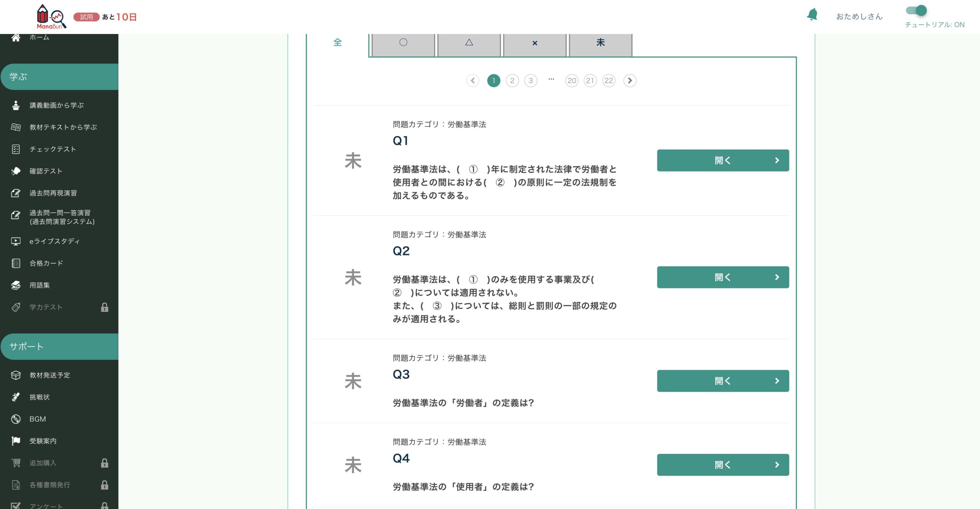Toggle the チュートリアル ON switch
The height and width of the screenshot is (509, 980).
click(916, 10)
